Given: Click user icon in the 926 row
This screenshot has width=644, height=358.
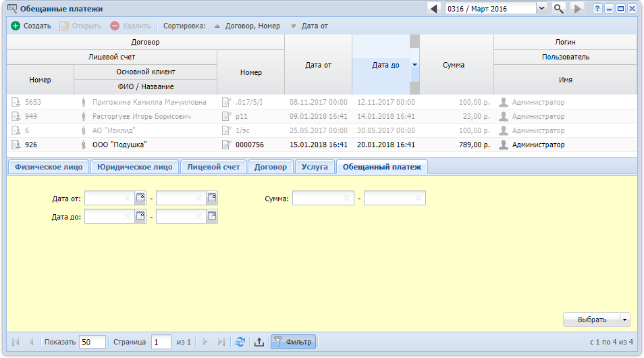Looking at the screenshot, I should 503,145.
